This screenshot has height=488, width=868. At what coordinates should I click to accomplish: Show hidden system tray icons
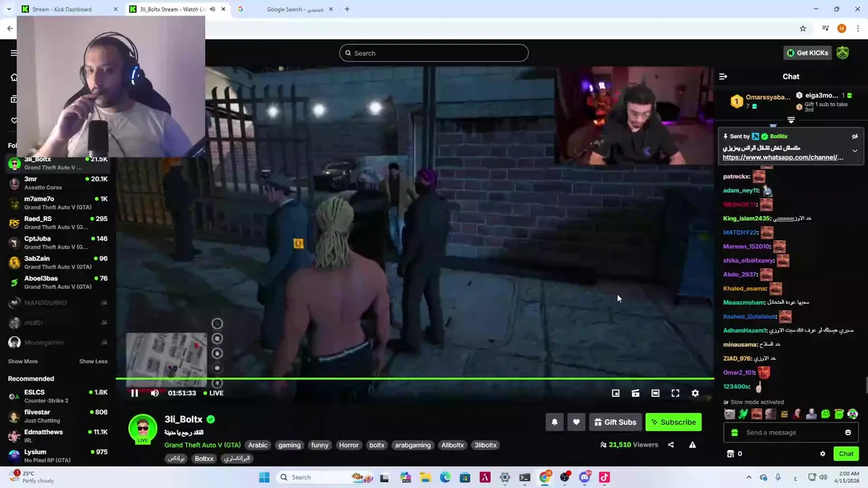[x=749, y=477]
